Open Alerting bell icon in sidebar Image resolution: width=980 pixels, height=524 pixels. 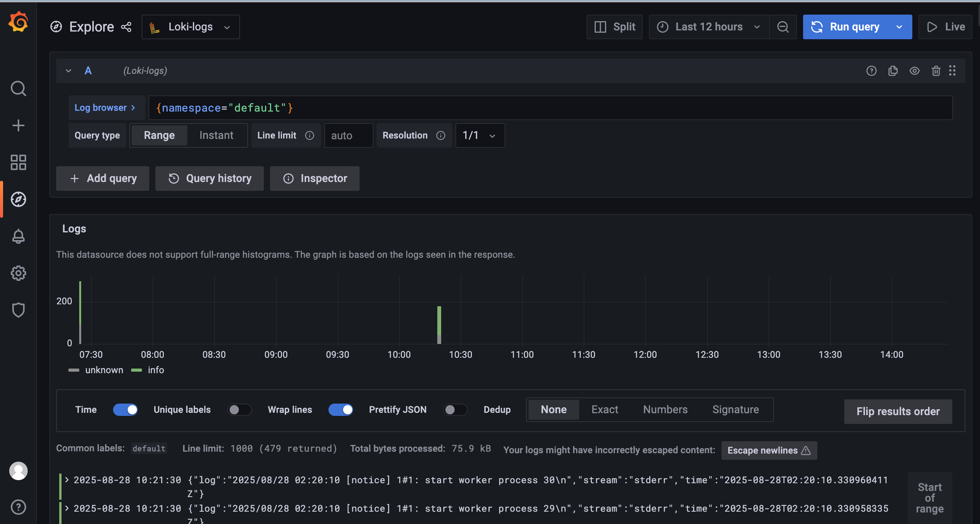[x=18, y=236]
